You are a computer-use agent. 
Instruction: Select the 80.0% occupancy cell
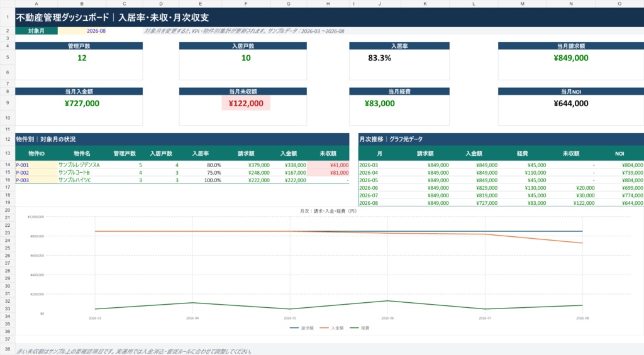200,165
